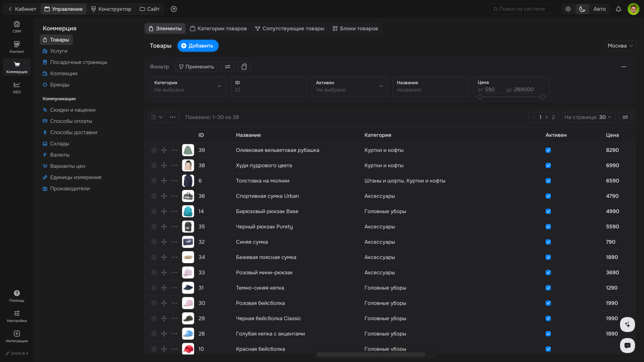Open row menu for Спортивная сумка Urban
Viewport: 644px width, 362px height.
click(175, 196)
